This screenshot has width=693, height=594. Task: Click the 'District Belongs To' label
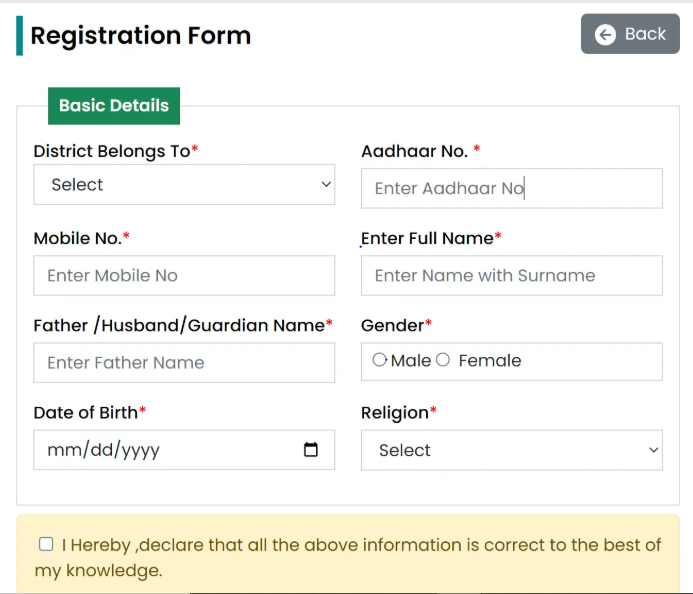[115, 151]
